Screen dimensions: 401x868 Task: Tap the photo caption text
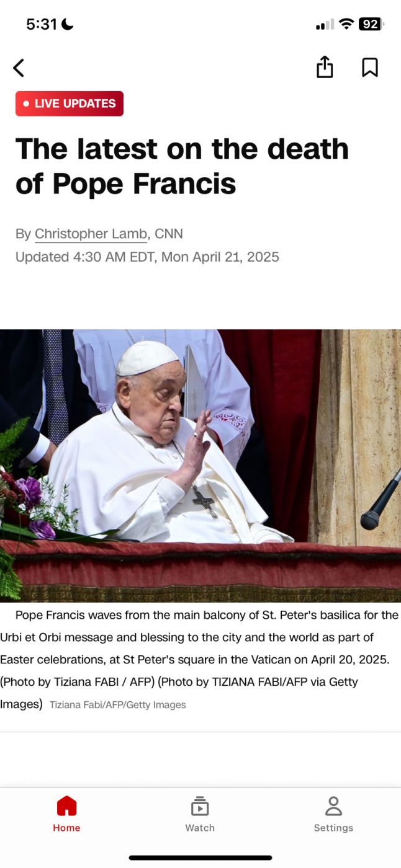coord(199,660)
